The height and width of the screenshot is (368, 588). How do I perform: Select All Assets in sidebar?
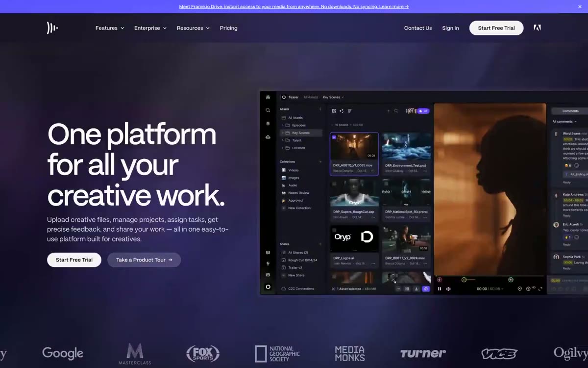click(295, 118)
